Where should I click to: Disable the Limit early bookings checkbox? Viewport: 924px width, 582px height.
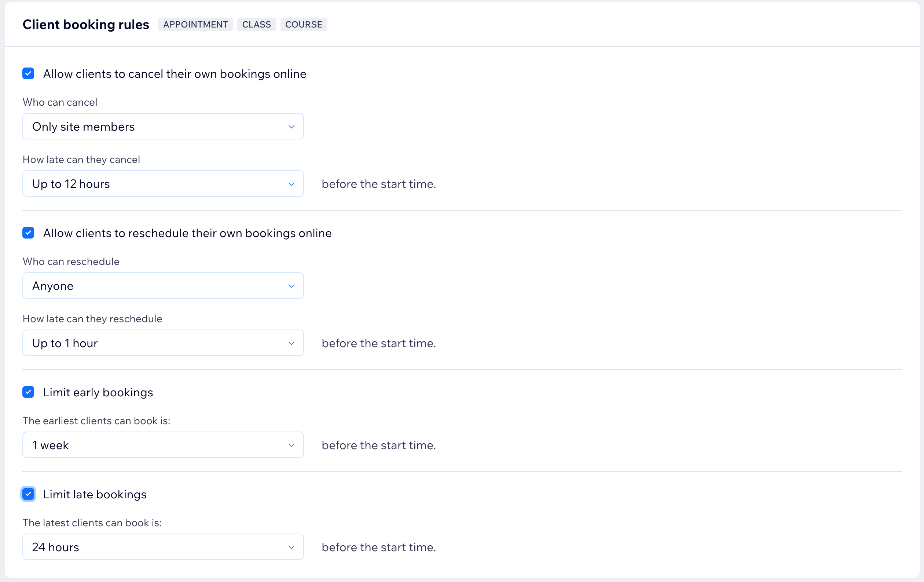pyautogui.click(x=28, y=392)
